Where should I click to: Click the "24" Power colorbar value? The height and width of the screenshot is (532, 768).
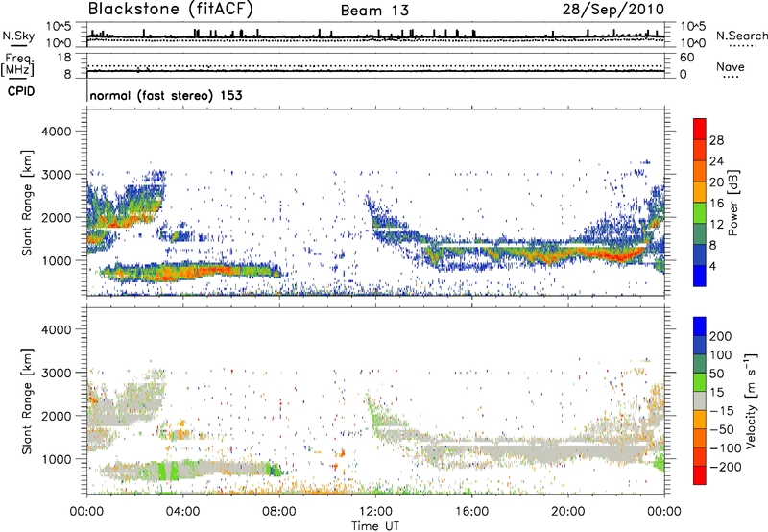pyautogui.click(x=716, y=161)
